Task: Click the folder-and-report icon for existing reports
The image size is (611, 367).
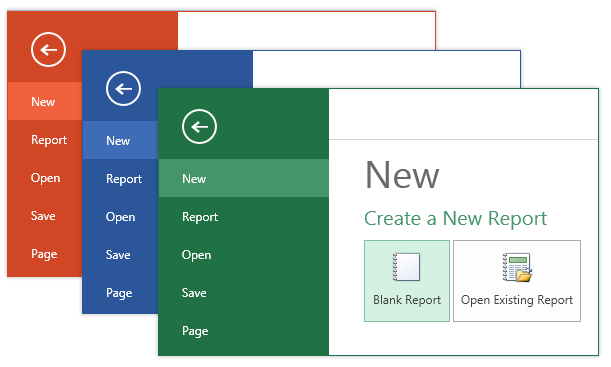Action: coord(517,267)
